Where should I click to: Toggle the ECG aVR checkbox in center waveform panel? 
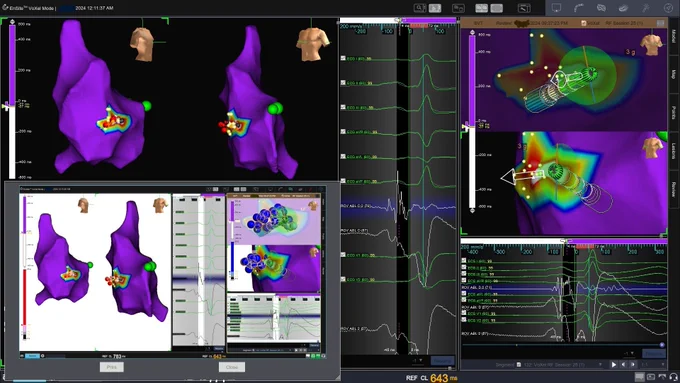click(x=343, y=131)
